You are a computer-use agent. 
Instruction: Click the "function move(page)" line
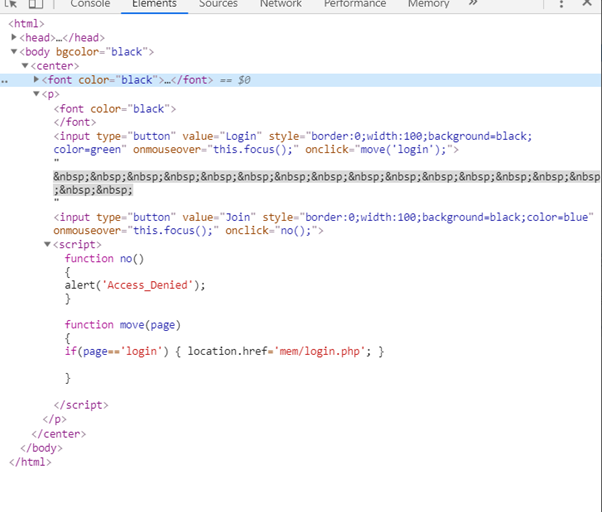(122, 325)
